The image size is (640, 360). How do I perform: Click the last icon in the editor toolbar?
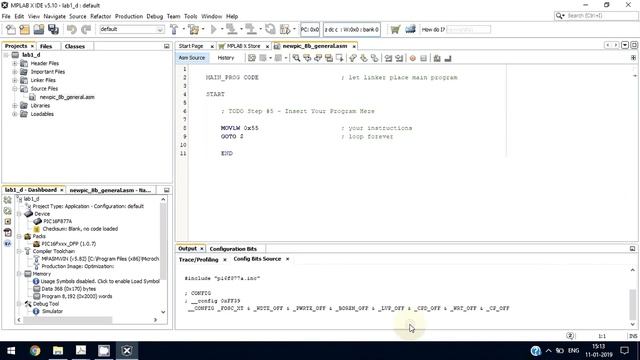click(448, 58)
